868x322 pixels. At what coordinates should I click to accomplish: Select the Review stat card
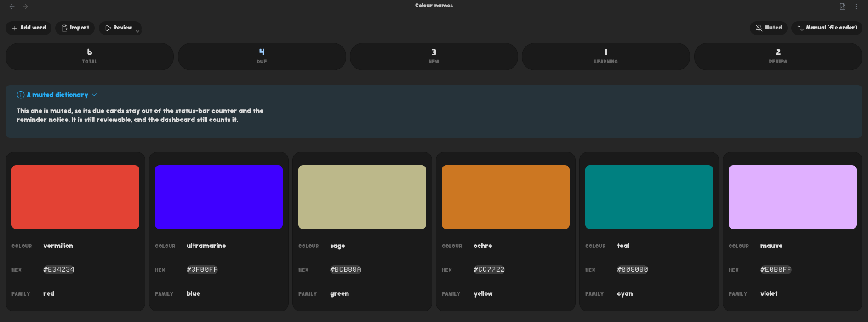point(778,57)
